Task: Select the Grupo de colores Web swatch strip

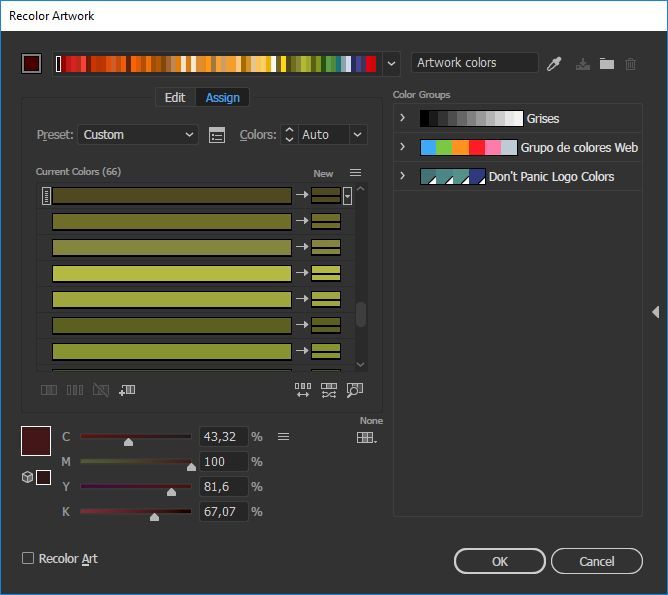Action: tap(469, 147)
